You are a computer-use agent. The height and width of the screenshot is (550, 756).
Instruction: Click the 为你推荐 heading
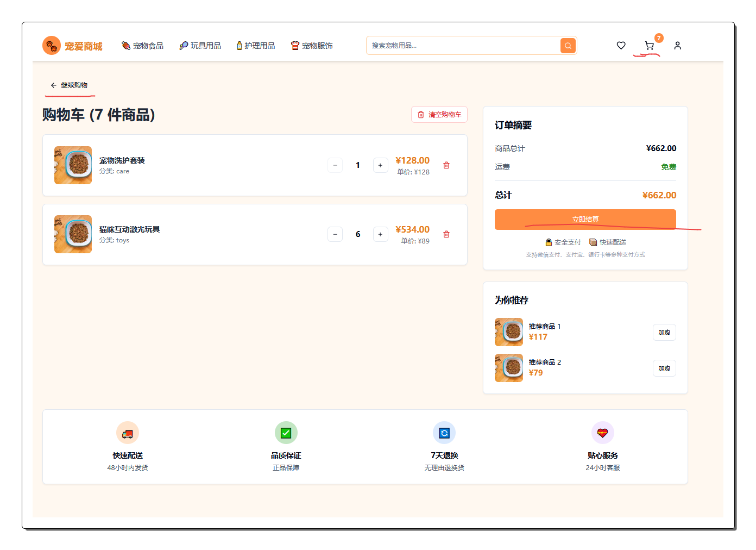[512, 300]
